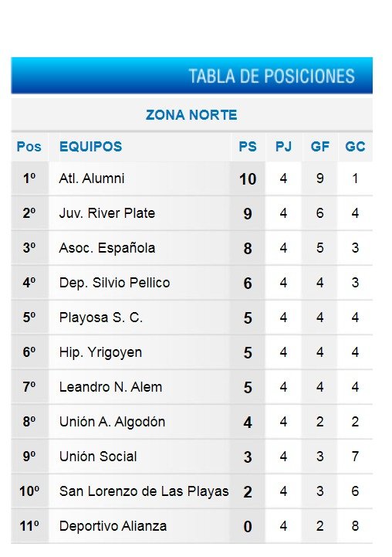
Task: Click the Pos column header
Action: (29, 146)
